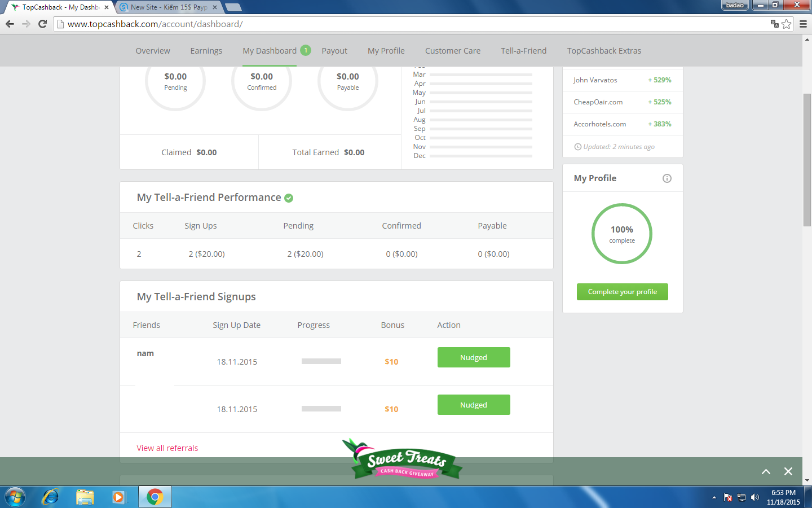Click the $0.00 Pending circle
812x508 pixels.
tap(175, 81)
